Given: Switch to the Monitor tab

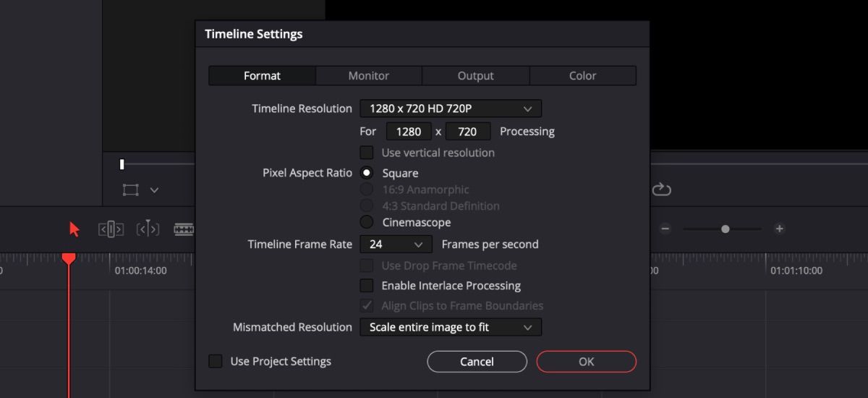Looking at the screenshot, I should click(368, 76).
